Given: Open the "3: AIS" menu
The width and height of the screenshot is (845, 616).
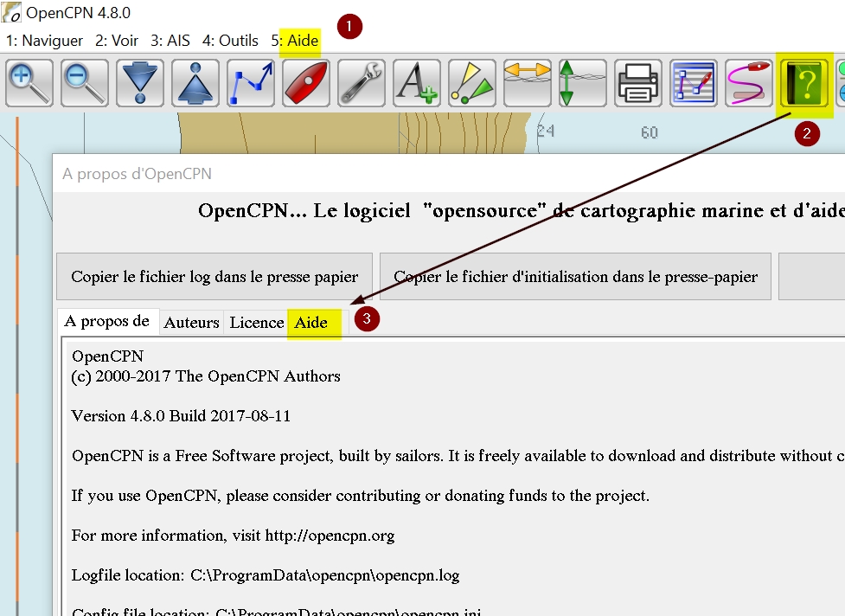Looking at the screenshot, I should (170, 41).
